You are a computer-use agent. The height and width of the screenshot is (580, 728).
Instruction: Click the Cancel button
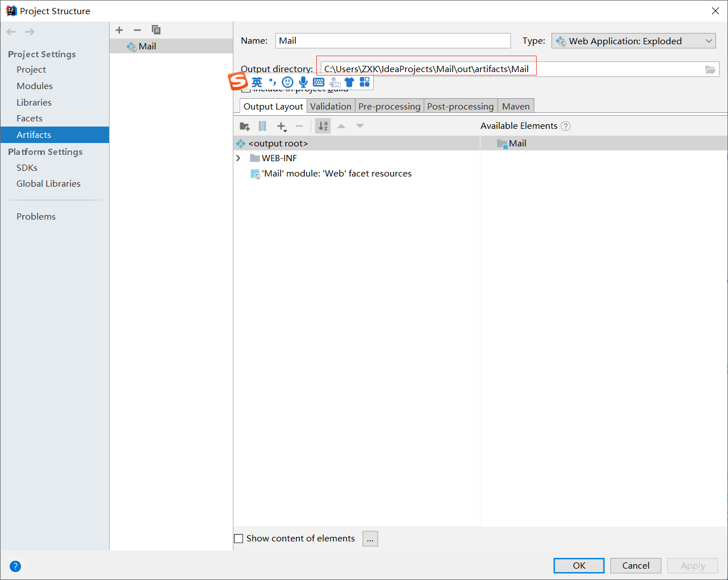(636, 566)
